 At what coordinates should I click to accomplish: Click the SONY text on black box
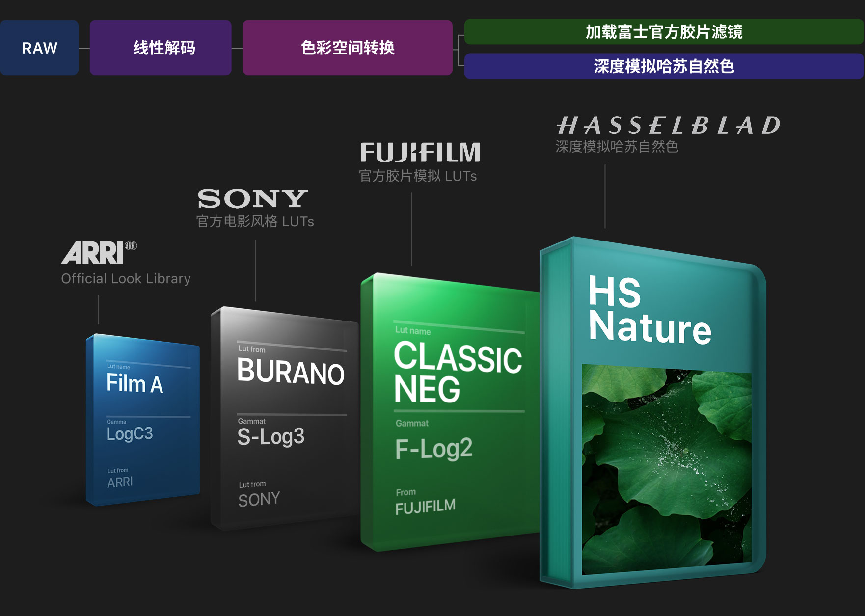(x=259, y=499)
